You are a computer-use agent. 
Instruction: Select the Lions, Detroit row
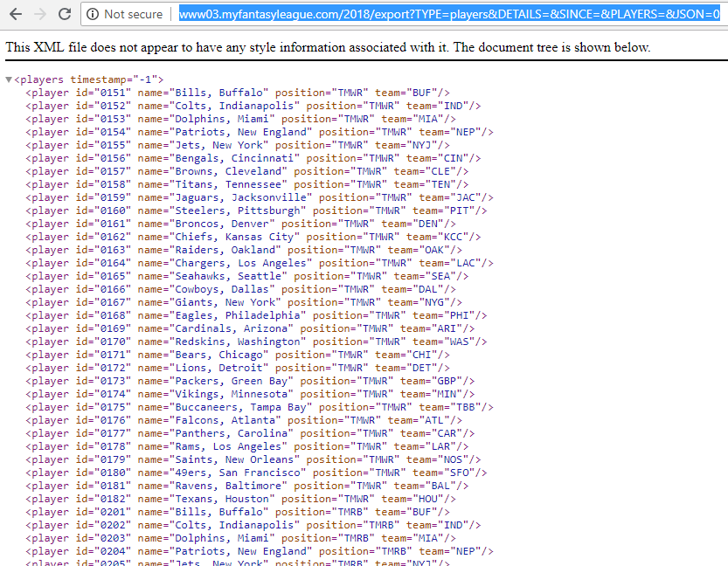237,368
